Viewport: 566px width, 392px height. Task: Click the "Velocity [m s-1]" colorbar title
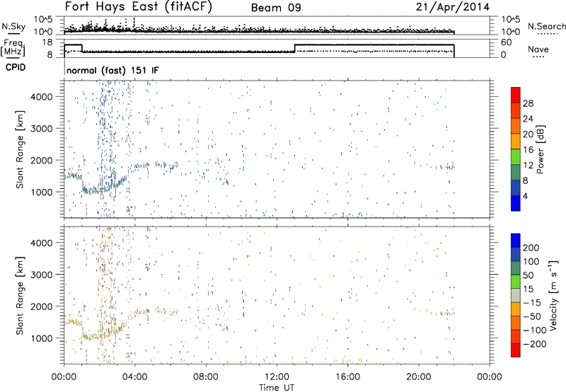553,296
